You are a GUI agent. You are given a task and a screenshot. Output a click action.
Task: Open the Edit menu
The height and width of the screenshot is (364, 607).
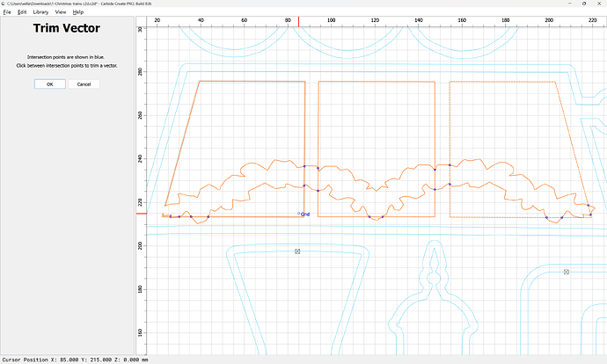(22, 12)
